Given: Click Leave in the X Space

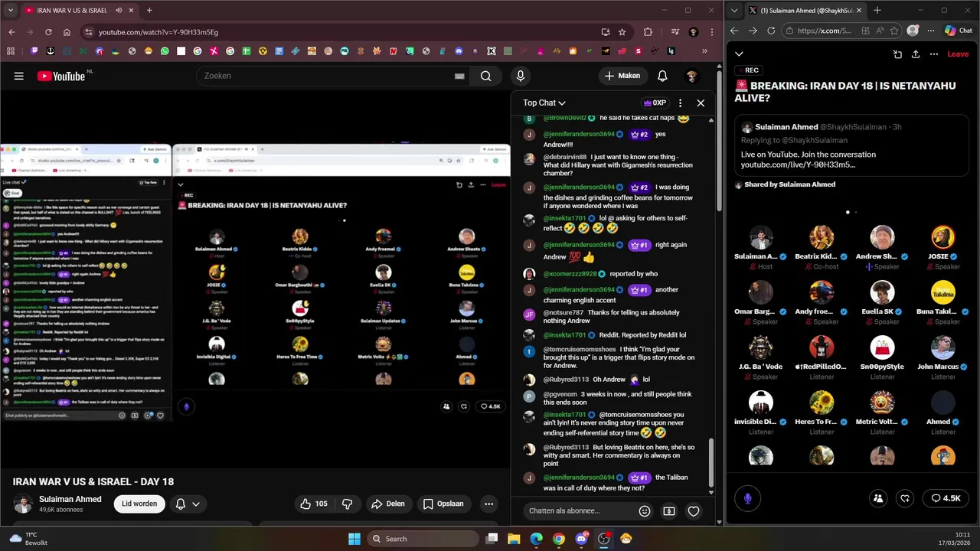Looking at the screenshot, I should pyautogui.click(x=958, y=54).
